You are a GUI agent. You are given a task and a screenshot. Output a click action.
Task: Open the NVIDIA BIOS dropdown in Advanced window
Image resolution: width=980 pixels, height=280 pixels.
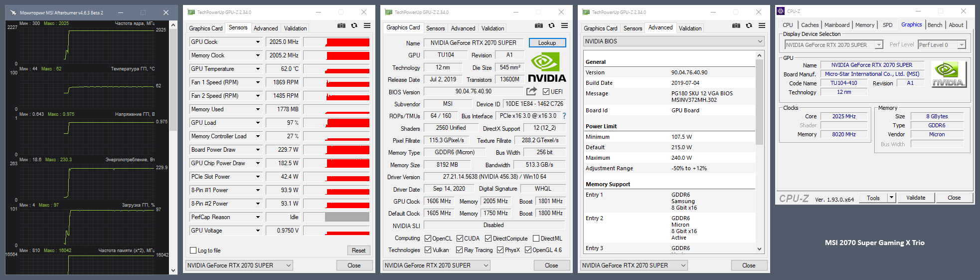point(674,41)
